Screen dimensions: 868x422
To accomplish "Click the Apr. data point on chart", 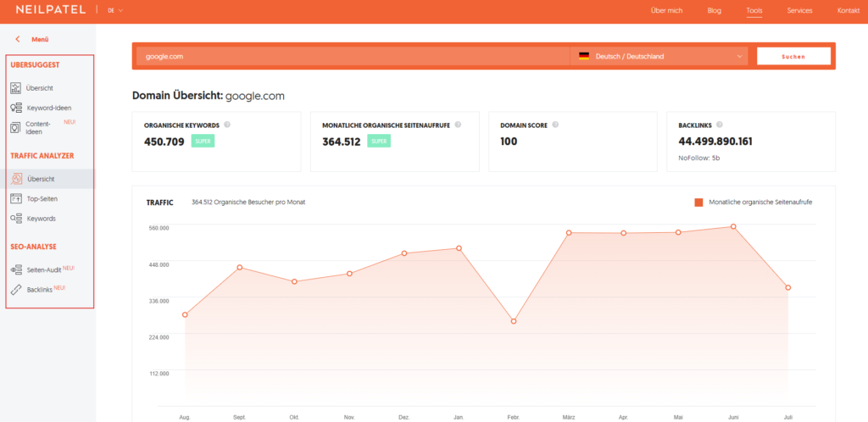I will click(623, 233).
